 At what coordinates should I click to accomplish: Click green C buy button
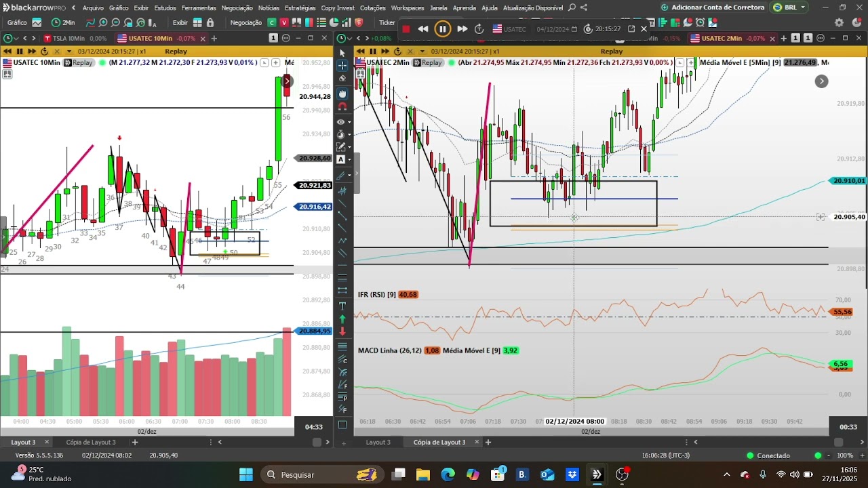[272, 22]
